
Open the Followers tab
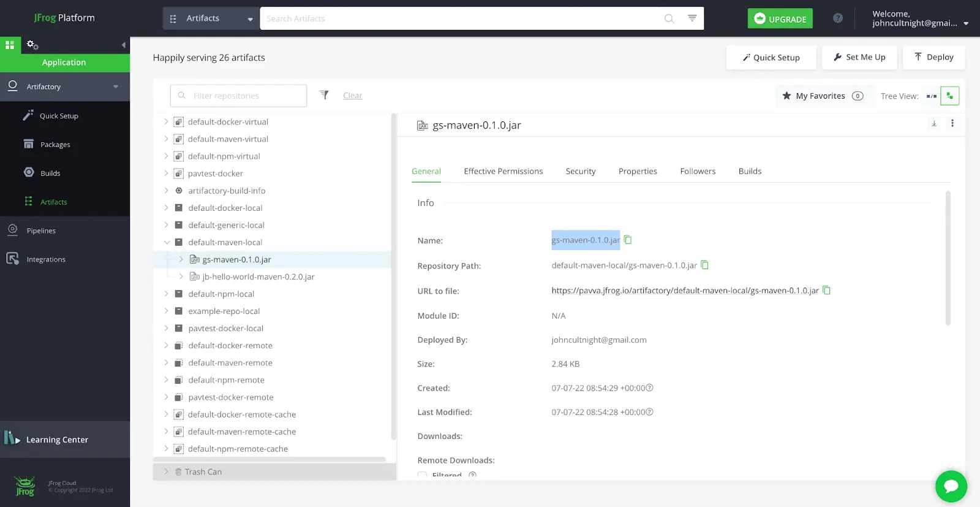(698, 171)
